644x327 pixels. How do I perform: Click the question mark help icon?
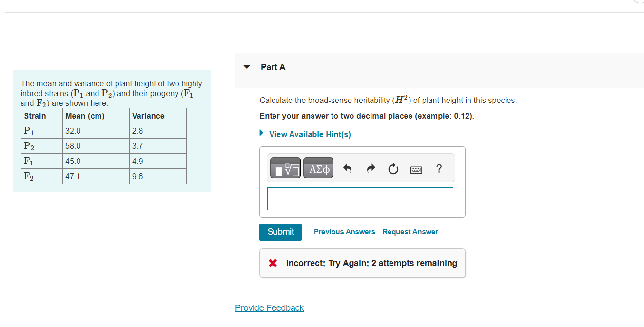click(x=439, y=168)
